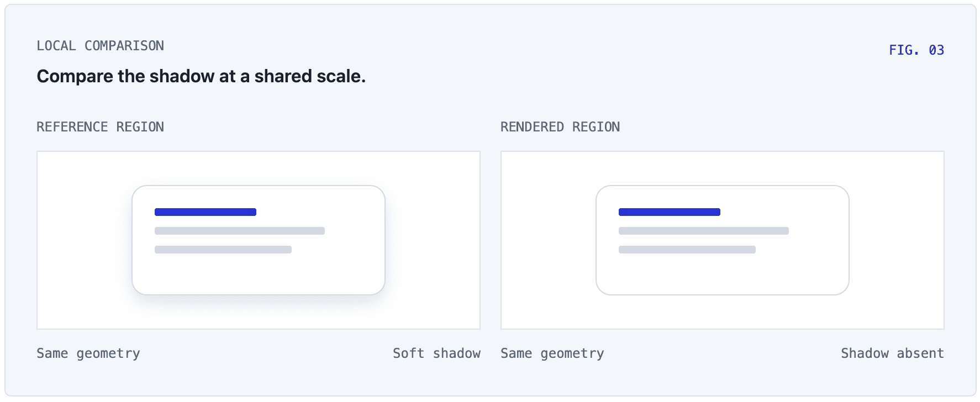Click the short gray line in reference card
Image resolution: width=980 pixels, height=402 pixels.
tap(223, 250)
